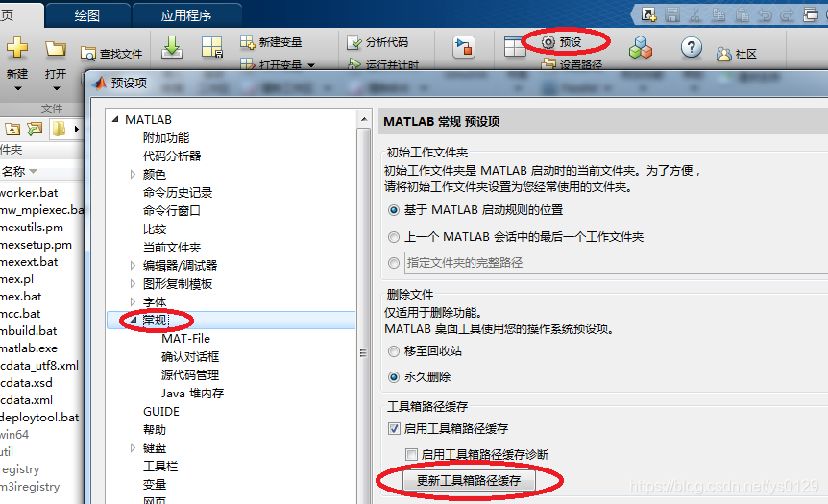Select Move to Recycle Bin (移至回收站) radio
Image resolution: width=828 pixels, height=504 pixels.
pos(394,351)
